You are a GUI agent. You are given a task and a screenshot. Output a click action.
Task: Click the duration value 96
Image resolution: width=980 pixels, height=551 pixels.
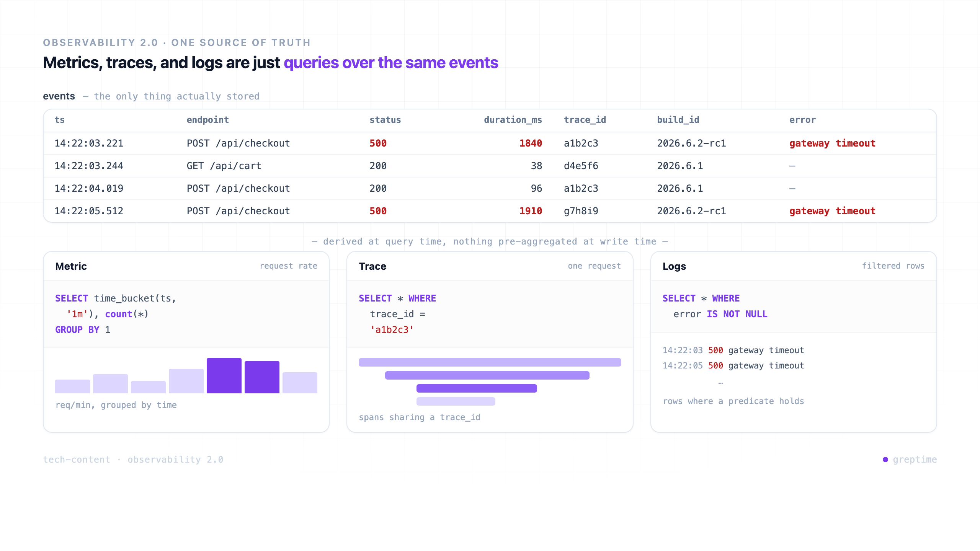pyautogui.click(x=536, y=188)
